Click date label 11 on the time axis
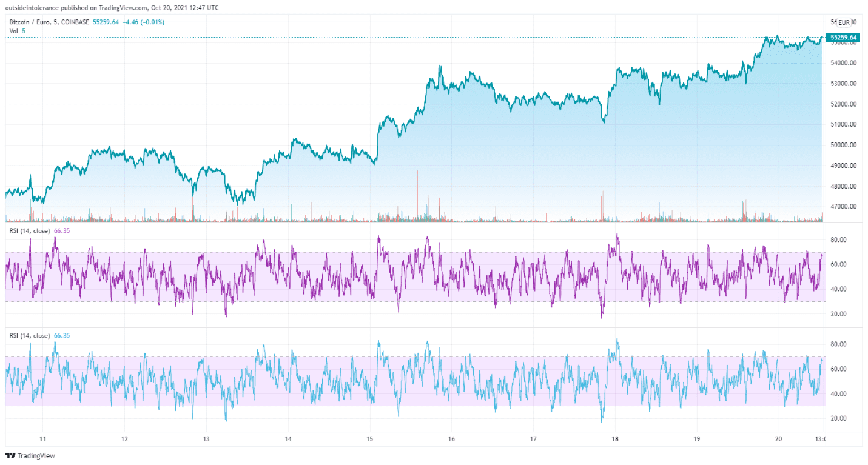The width and height of the screenshot is (868, 465). pos(42,439)
